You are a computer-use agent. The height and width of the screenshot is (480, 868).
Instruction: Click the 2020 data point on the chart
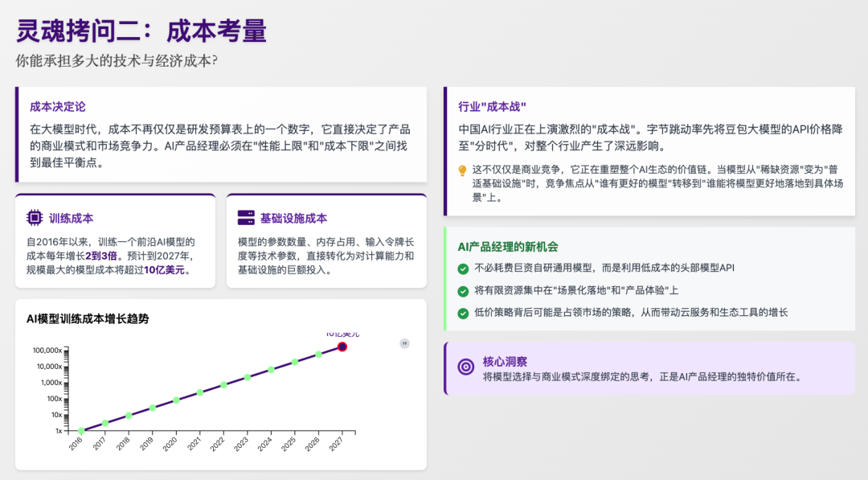click(x=176, y=400)
